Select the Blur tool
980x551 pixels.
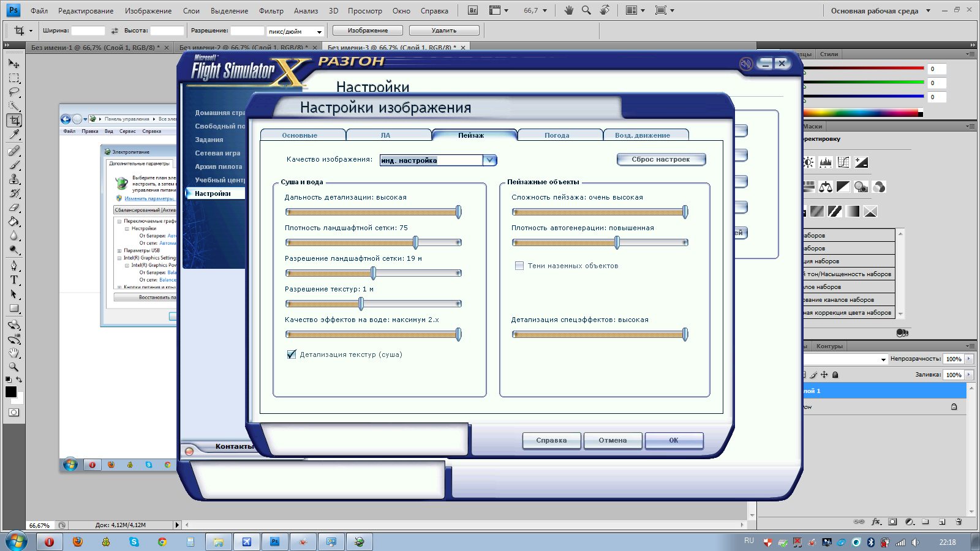[x=13, y=235]
